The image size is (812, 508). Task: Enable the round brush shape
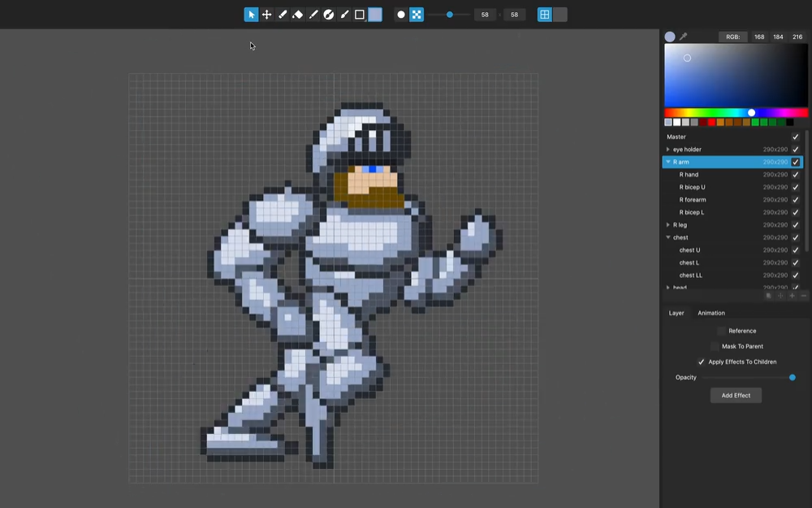[401, 15]
